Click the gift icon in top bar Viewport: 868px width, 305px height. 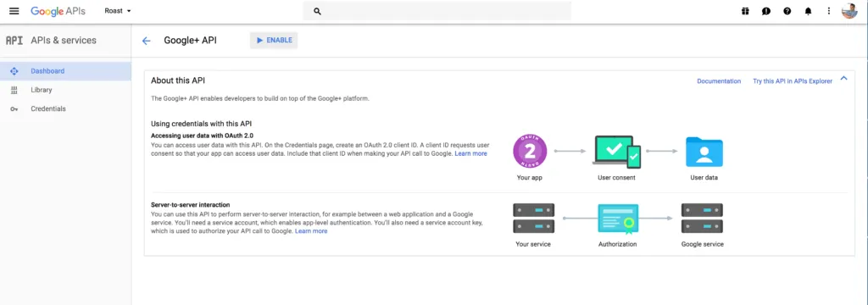pos(745,11)
